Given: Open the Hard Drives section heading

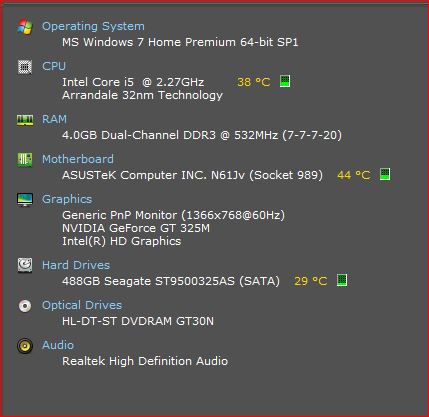Looking at the screenshot, I should [x=76, y=265].
